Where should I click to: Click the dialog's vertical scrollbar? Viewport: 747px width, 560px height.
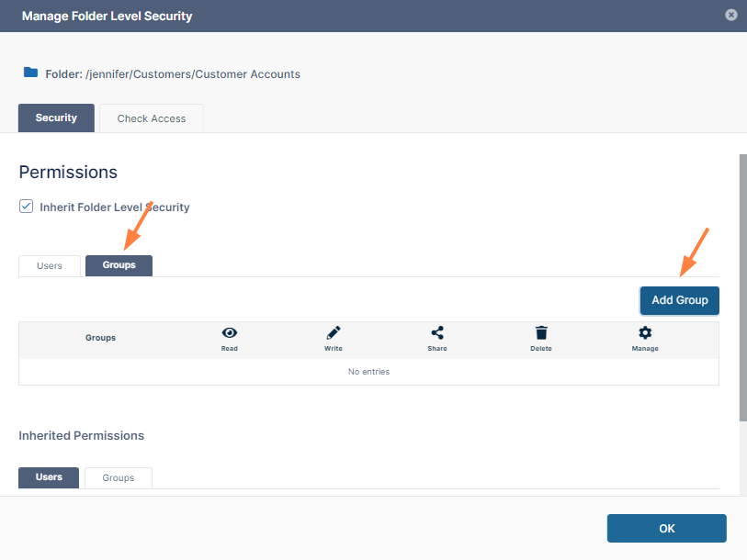point(741,285)
